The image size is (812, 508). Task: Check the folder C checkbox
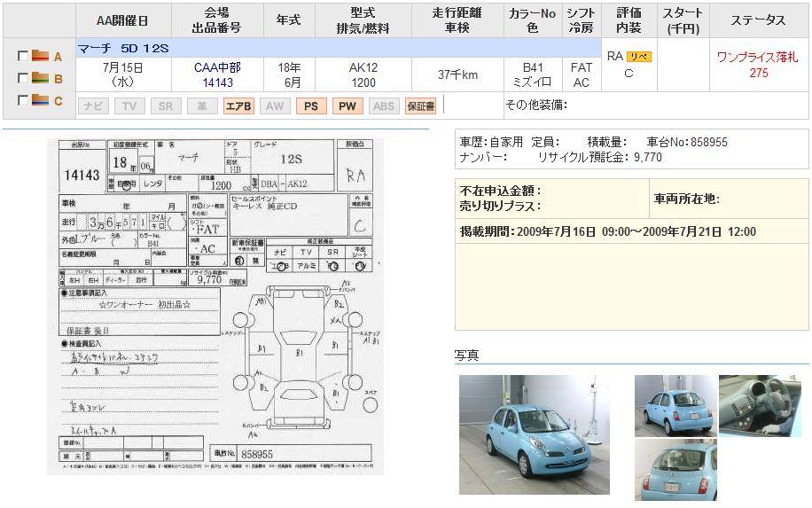pos(23,100)
